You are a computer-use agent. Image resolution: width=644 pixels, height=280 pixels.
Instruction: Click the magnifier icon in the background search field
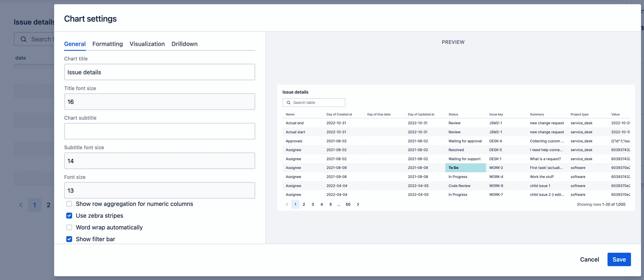pyautogui.click(x=23, y=39)
